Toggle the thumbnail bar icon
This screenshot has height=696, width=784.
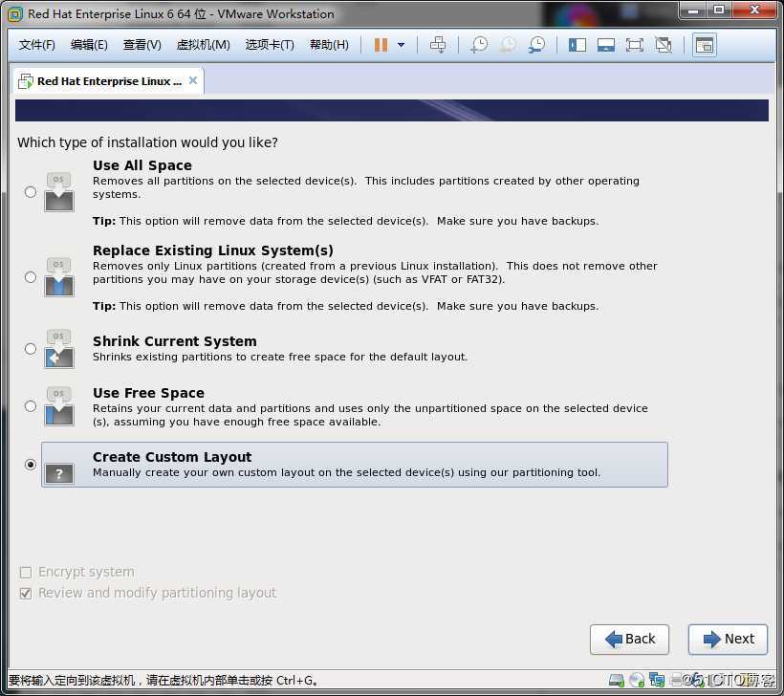606,45
